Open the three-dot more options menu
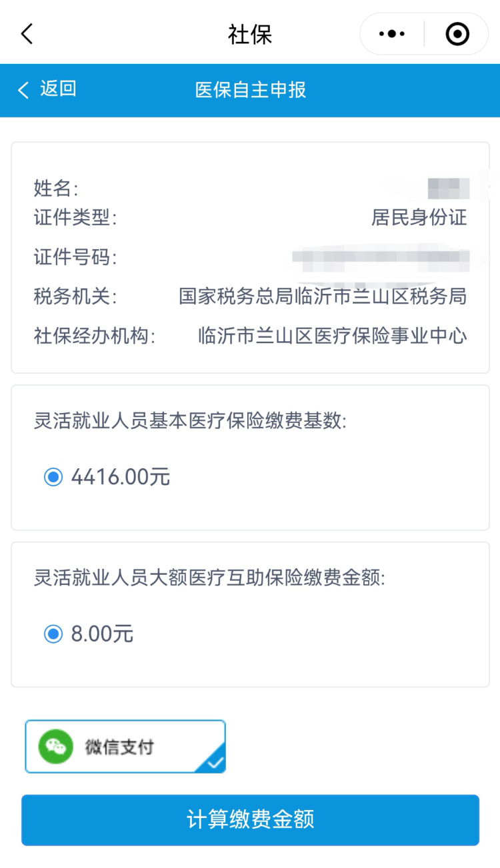The image size is (500, 868). point(392,34)
